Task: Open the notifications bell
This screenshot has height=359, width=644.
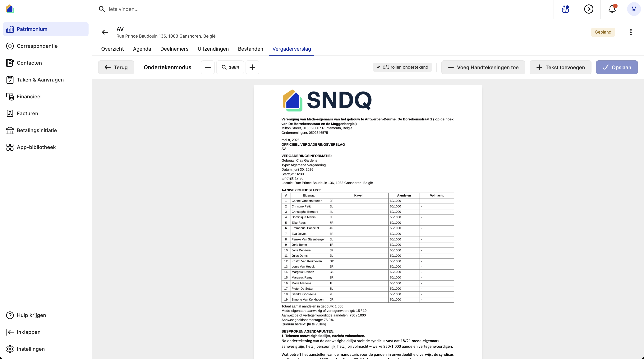Action: point(612,9)
